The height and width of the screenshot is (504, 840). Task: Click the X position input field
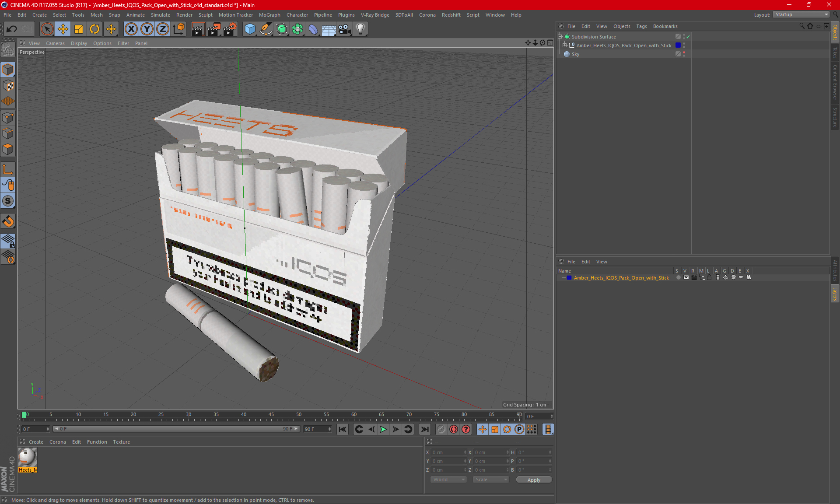[x=449, y=452]
